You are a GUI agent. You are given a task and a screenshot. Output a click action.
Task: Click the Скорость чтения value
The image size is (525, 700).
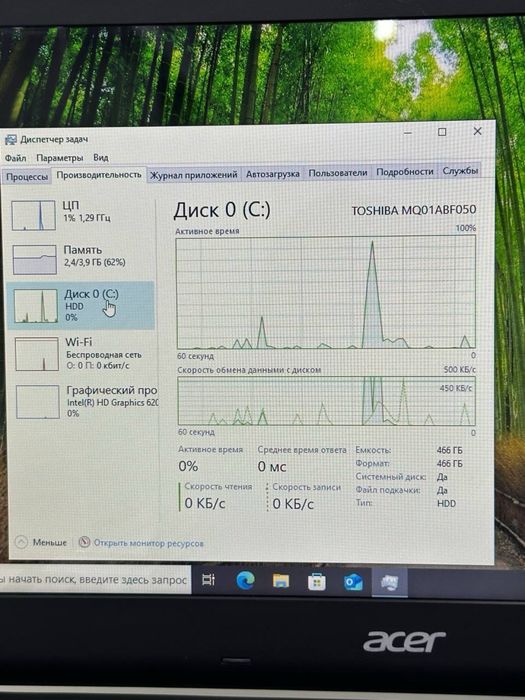coord(204,503)
